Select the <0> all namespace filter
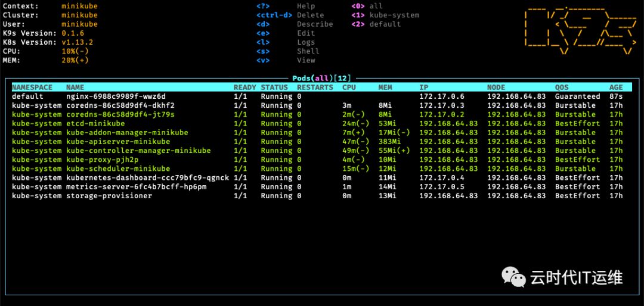Screen dimensions: 644x306 click(367, 6)
